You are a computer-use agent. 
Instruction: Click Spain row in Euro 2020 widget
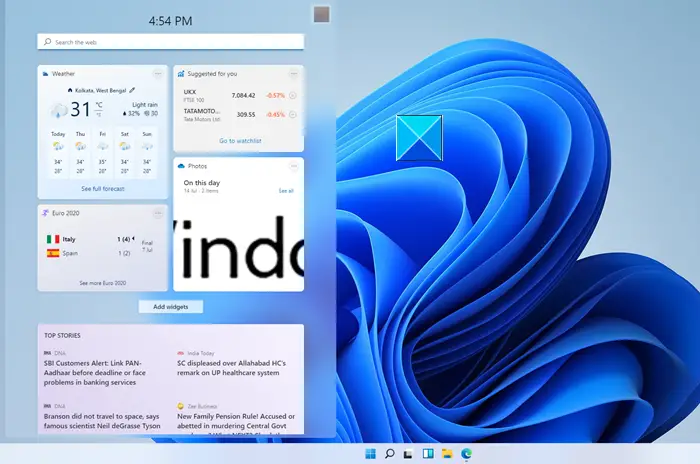(x=88, y=253)
